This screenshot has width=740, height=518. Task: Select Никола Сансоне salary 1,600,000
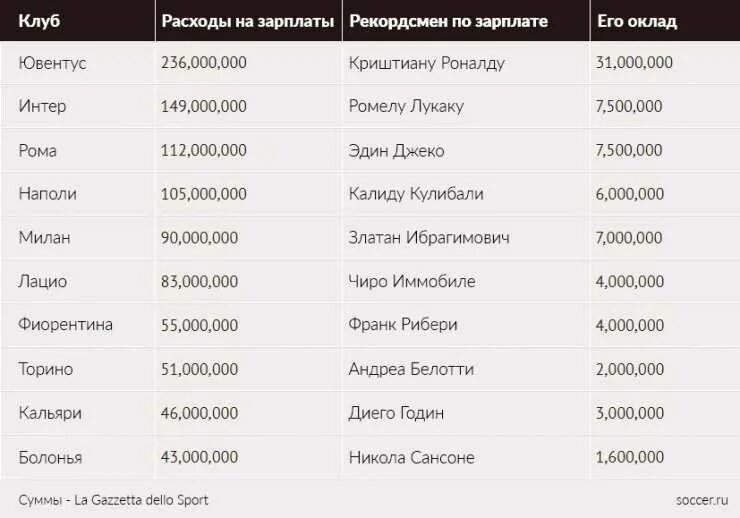click(x=630, y=457)
